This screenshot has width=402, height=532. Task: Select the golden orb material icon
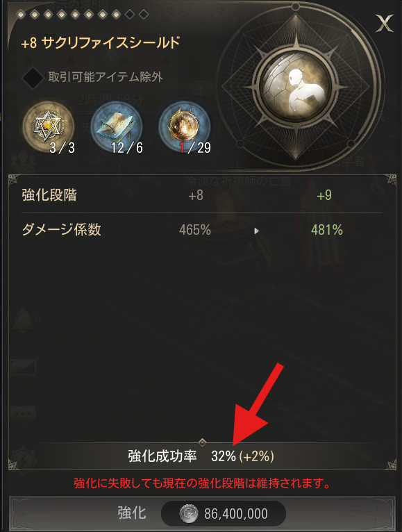[185, 126]
